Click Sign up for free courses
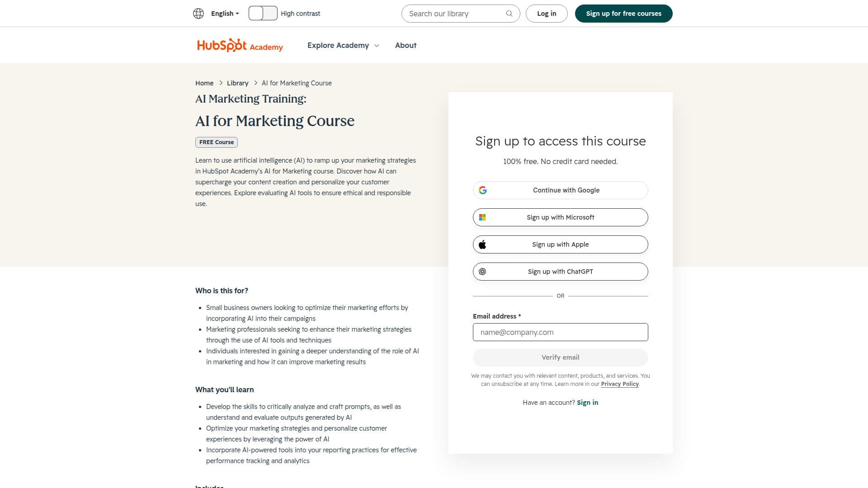This screenshot has width=868, height=488. point(623,14)
